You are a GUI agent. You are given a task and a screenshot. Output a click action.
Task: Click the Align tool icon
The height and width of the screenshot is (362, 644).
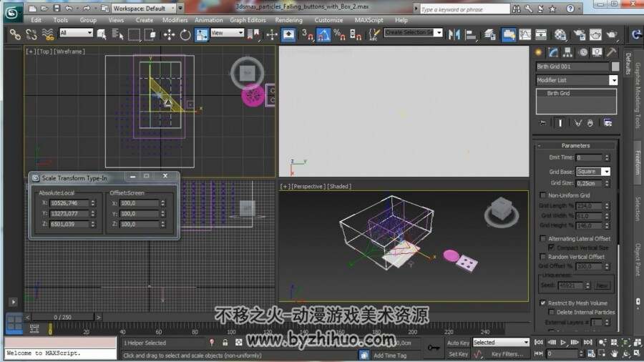coord(470,34)
